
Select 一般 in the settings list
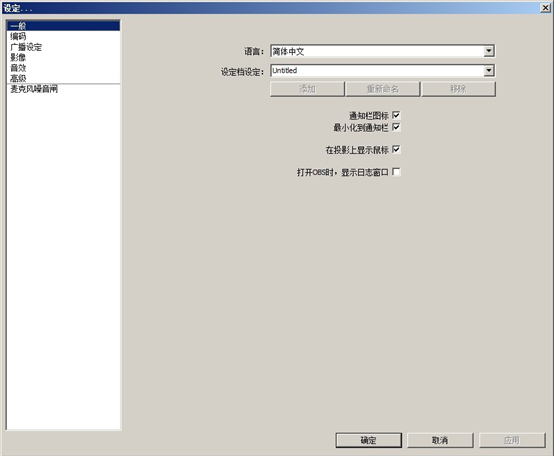click(63, 26)
